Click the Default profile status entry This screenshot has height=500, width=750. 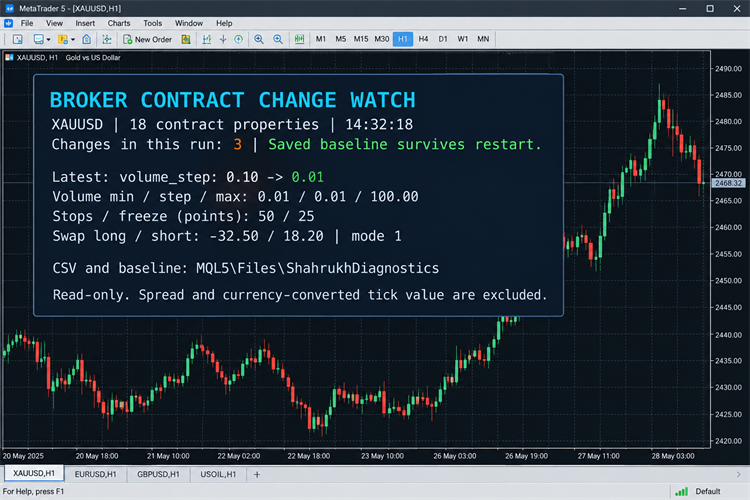coord(707,491)
